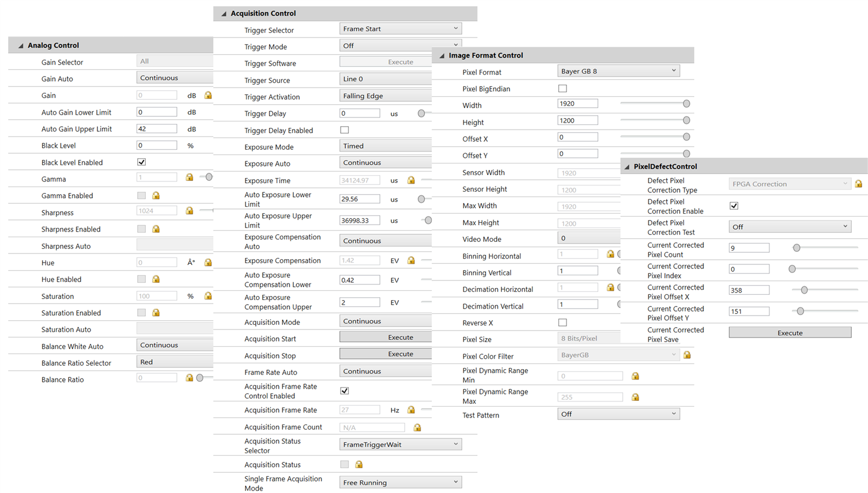Click the lock icon beside Sharpness Enabled

pyautogui.click(x=156, y=229)
